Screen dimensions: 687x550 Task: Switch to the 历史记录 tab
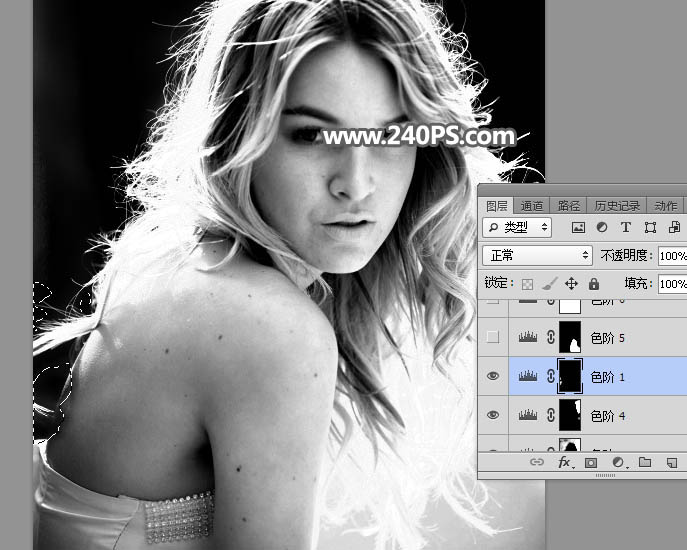[x=615, y=205]
